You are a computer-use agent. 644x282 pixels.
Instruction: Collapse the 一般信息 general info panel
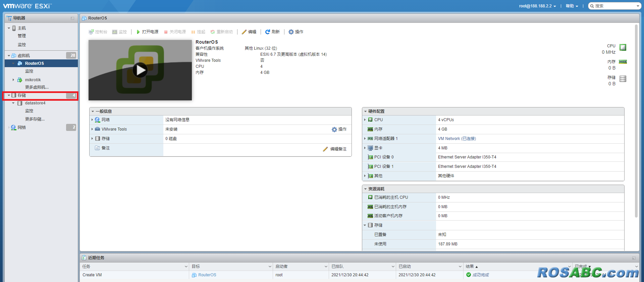click(x=93, y=111)
